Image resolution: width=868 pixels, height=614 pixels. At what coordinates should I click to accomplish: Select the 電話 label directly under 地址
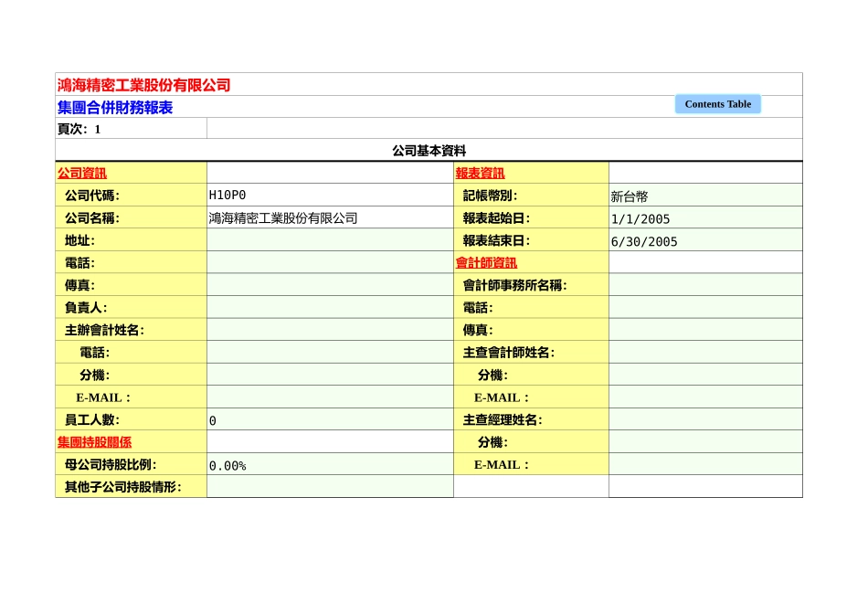pos(79,262)
